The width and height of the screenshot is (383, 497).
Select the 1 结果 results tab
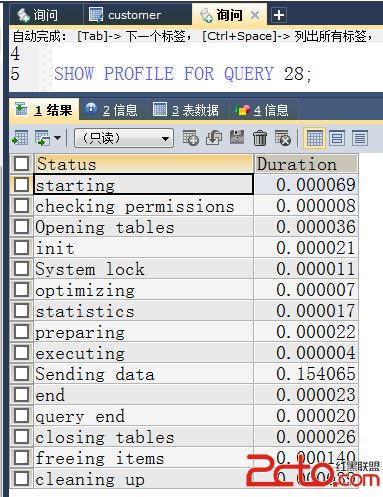click(x=44, y=110)
